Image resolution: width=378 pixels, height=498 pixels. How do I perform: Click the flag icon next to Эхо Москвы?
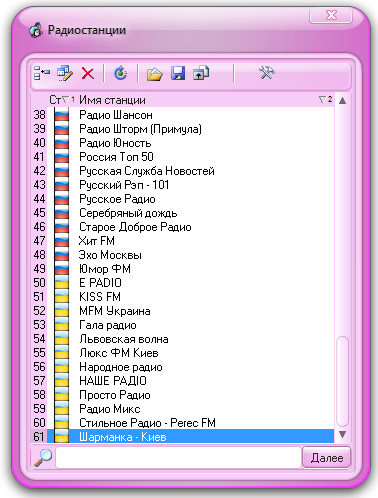[61, 255]
